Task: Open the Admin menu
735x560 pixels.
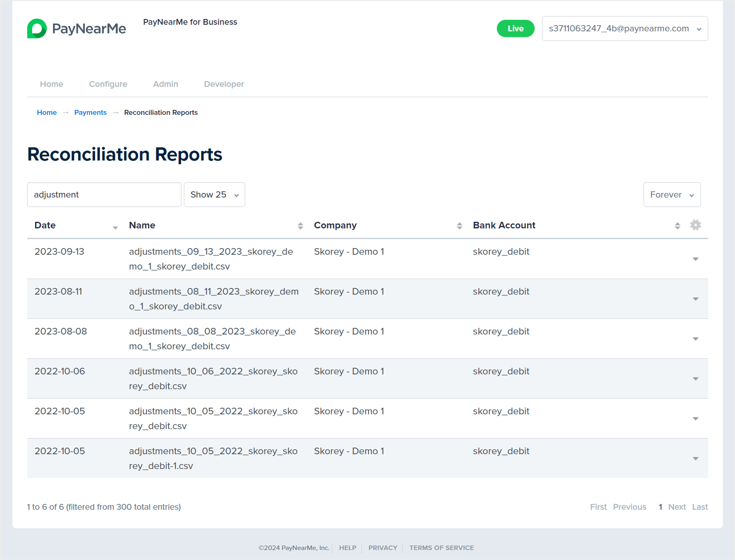Action: 165,84
